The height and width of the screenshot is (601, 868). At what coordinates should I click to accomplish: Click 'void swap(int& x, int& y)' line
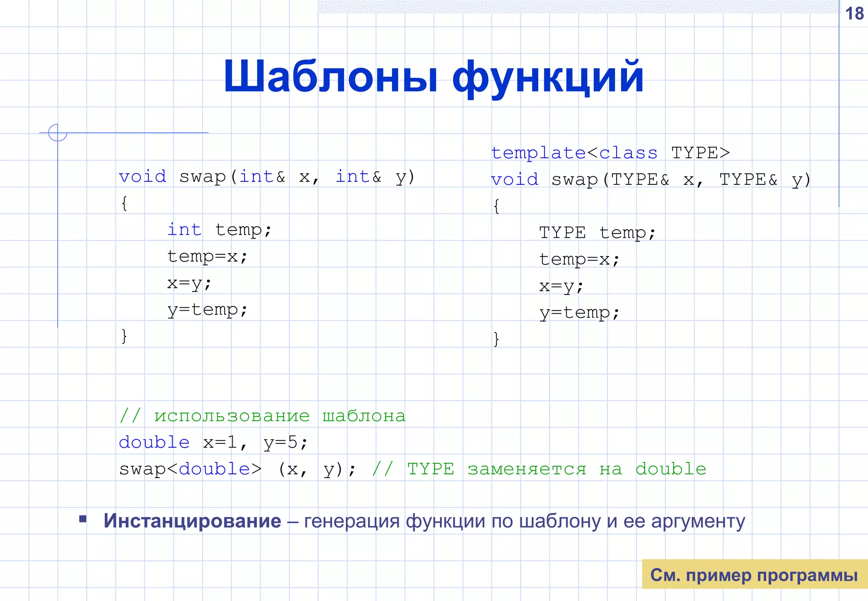tap(267, 177)
